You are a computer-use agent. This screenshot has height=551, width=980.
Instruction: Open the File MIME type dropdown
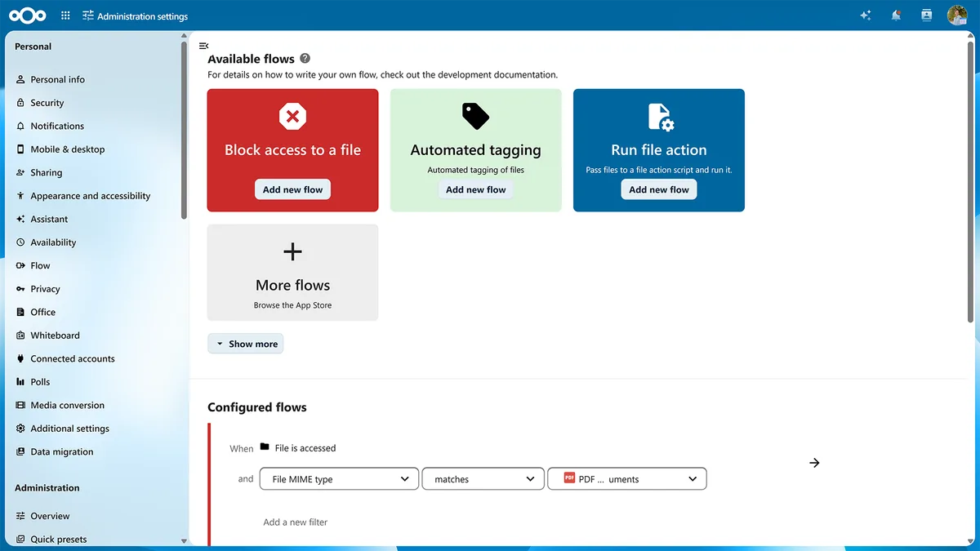pos(339,479)
